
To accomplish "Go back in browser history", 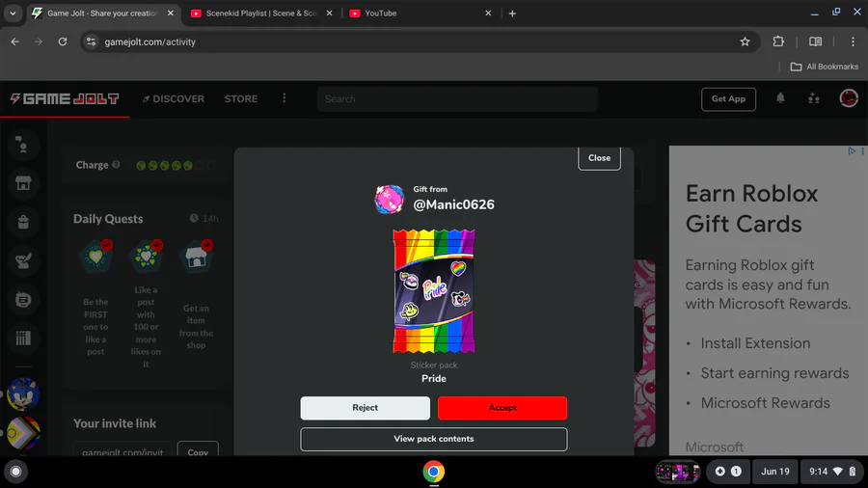I will tap(14, 41).
